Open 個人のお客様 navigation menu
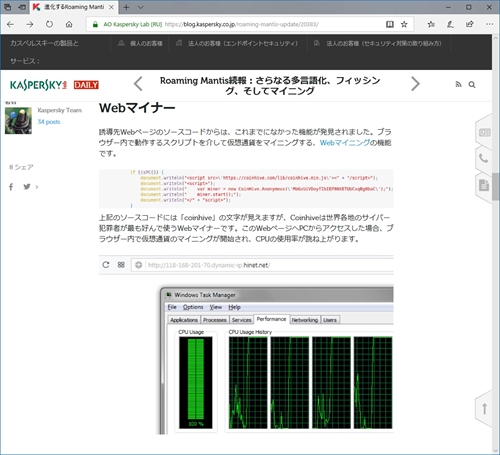 pyautogui.click(x=140, y=43)
